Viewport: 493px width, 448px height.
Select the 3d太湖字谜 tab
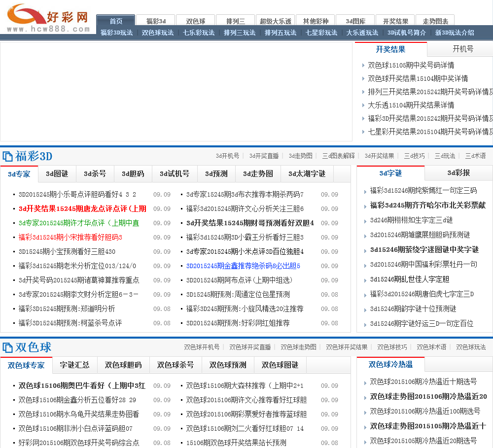coord(307,174)
